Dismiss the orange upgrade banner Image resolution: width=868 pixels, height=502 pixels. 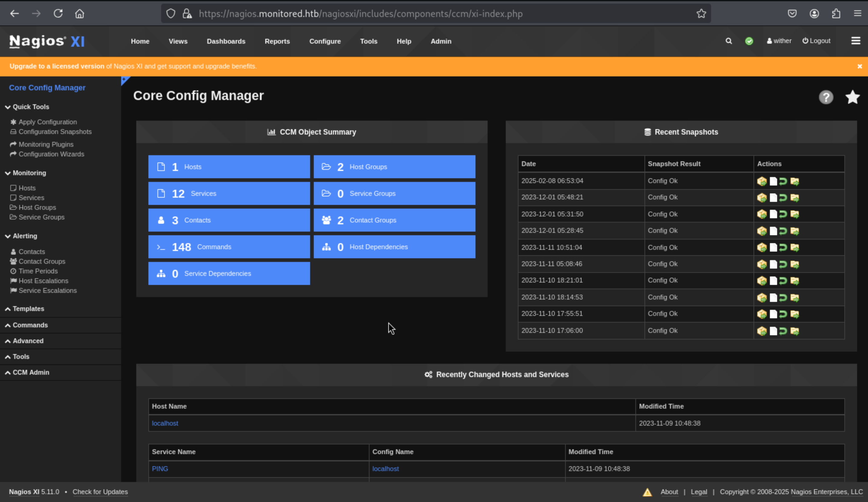coord(860,66)
